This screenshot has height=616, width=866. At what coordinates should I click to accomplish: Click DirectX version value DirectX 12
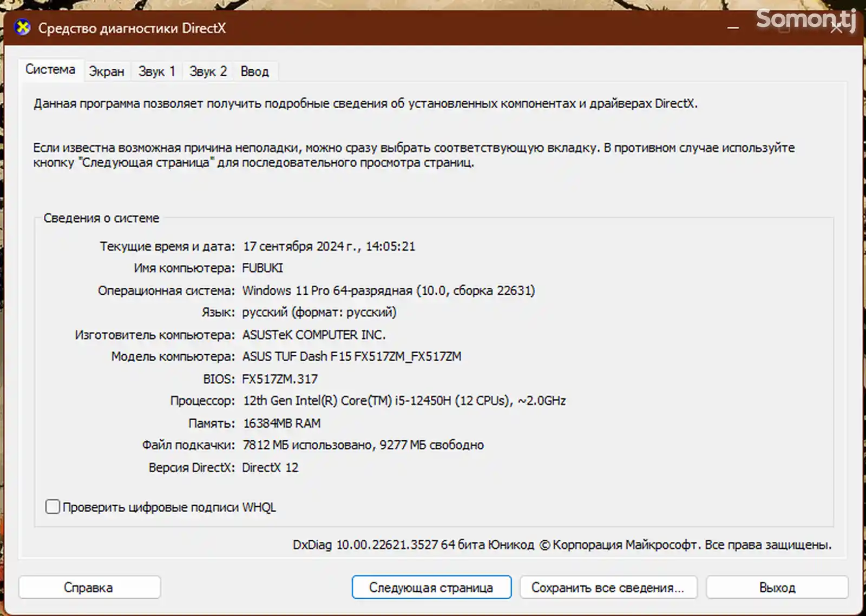tap(270, 468)
